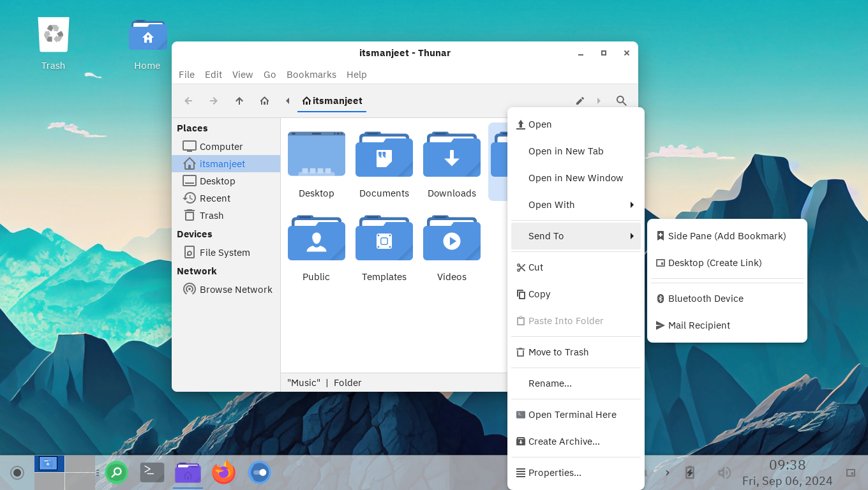Select File System in sidebar

224,253
